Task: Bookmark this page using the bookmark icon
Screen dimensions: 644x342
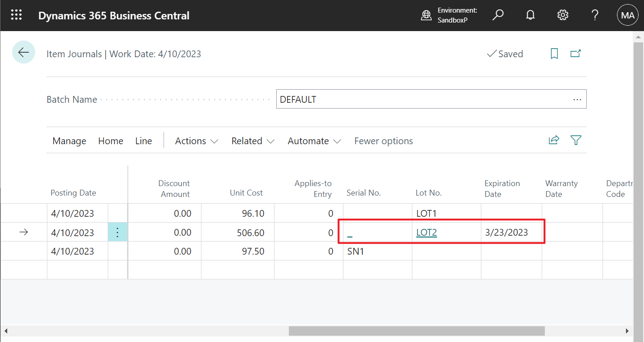Action: pos(554,53)
